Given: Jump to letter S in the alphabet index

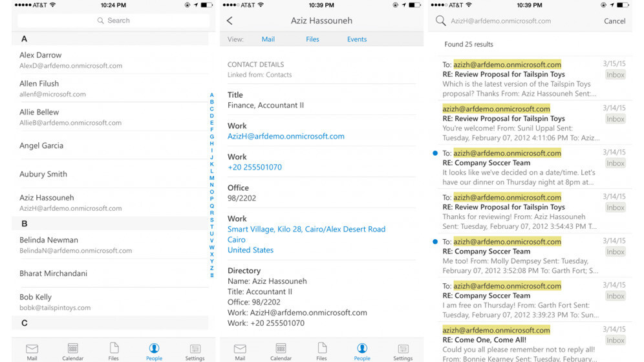Looking at the screenshot, I should point(211,220).
